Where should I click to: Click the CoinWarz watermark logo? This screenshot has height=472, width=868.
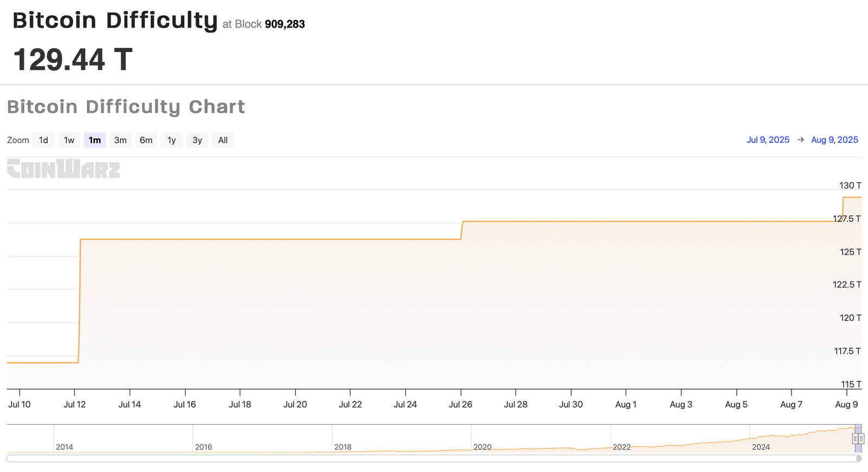pyautogui.click(x=63, y=170)
